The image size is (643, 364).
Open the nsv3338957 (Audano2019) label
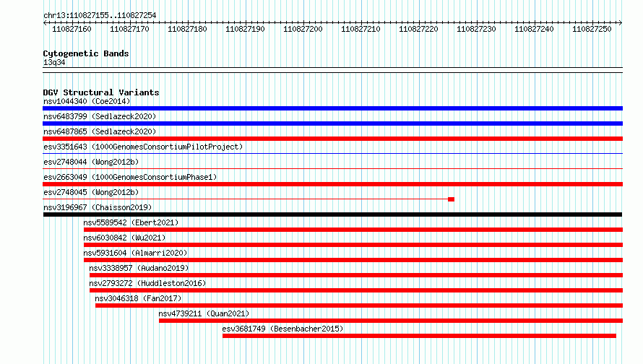(139, 268)
